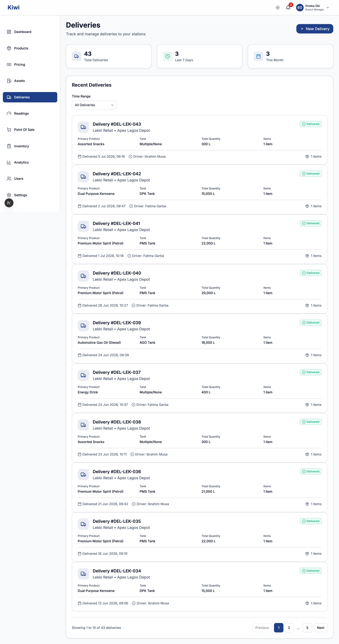The height and width of the screenshot is (644, 339).
Task: Click the clock icon on Last 7 Days card
Action: [x=167, y=56]
